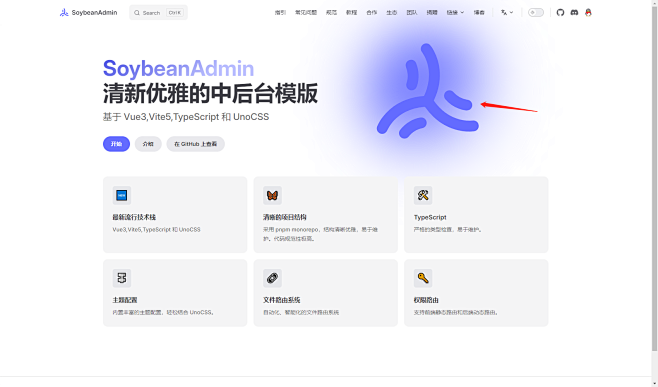Open the 规范 navigation item
658x387 pixels.
332,13
